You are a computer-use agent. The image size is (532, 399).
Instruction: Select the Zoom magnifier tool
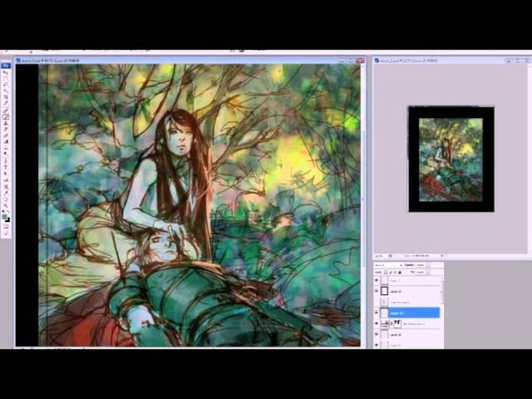click(x=6, y=205)
